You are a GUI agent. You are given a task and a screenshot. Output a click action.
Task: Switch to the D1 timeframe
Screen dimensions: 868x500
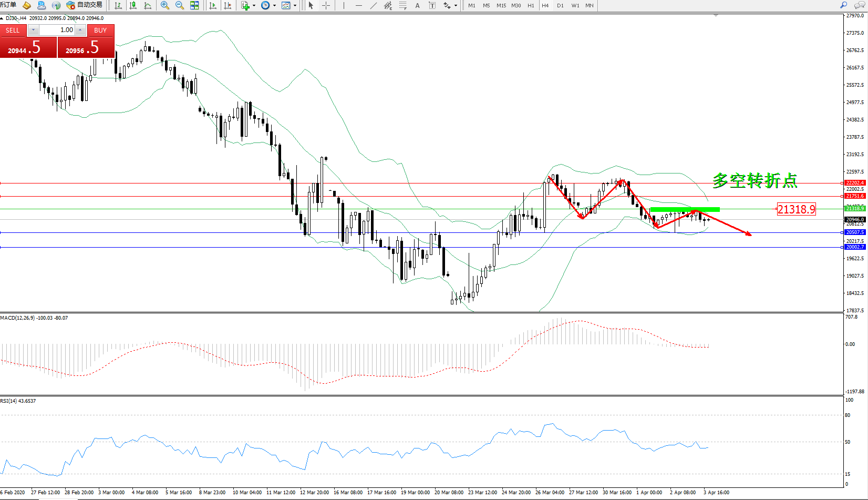(560, 5)
